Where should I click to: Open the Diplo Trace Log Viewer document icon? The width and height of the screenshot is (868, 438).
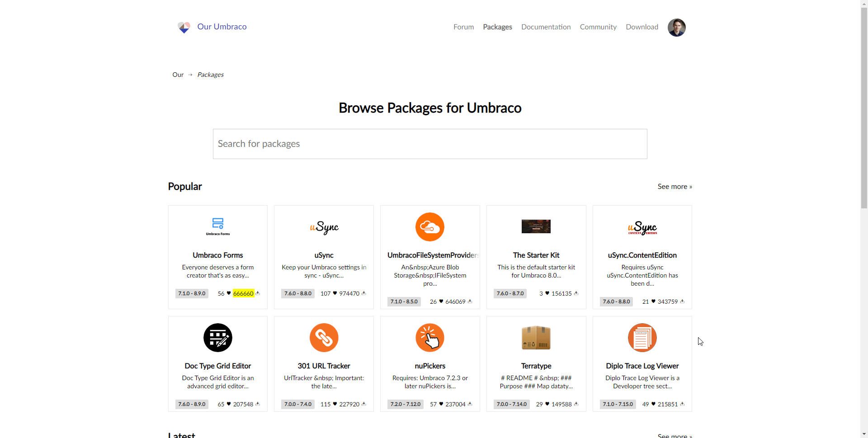pos(642,337)
